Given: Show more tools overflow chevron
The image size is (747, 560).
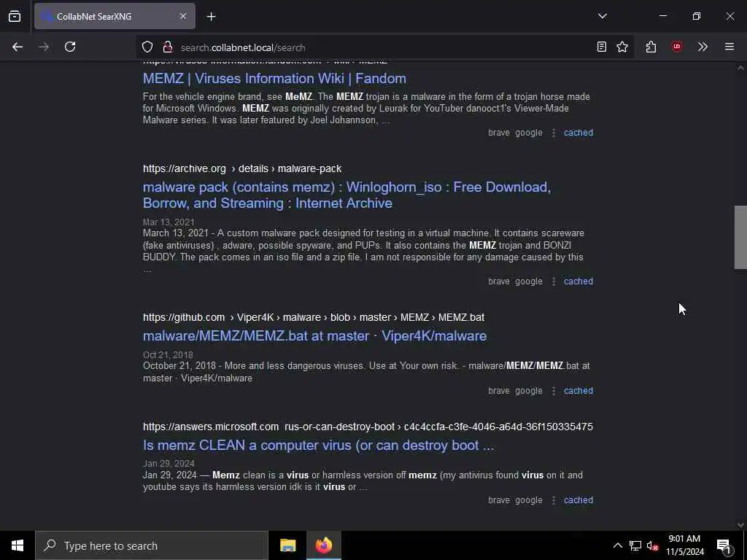Looking at the screenshot, I should 703,47.
